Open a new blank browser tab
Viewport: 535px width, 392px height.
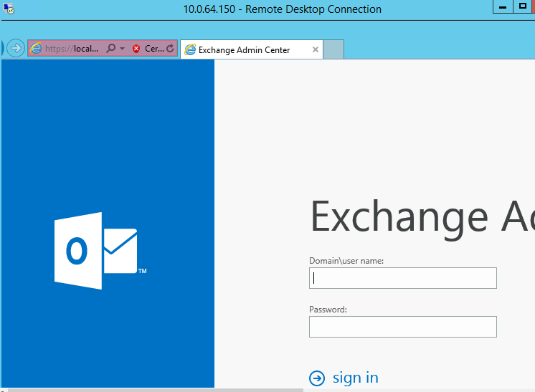pyautogui.click(x=333, y=50)
